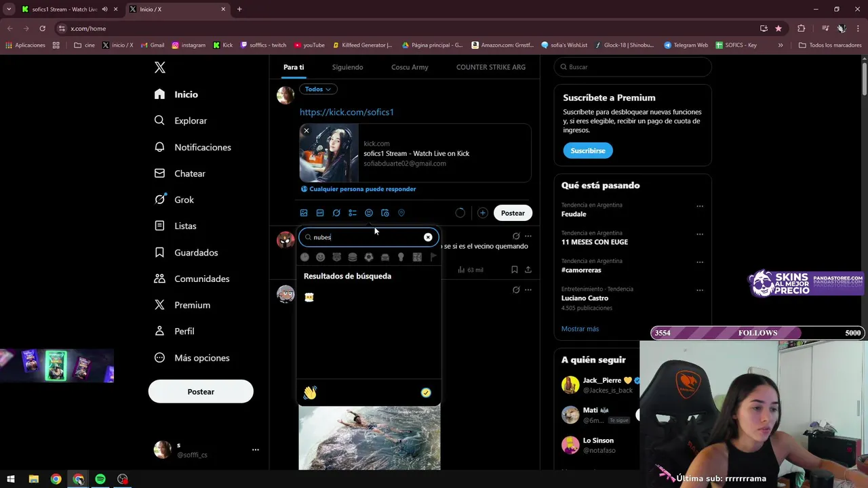Click the X logo in the sidebar

point(159,67)
